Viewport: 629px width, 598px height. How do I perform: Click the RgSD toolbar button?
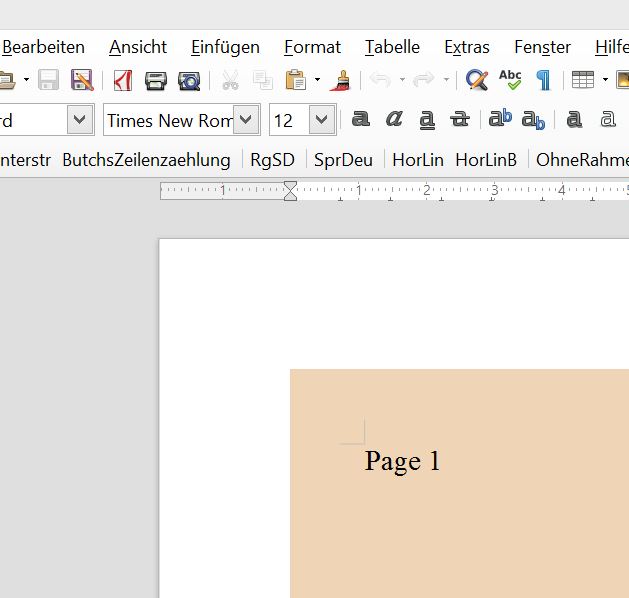click(272, 160)
